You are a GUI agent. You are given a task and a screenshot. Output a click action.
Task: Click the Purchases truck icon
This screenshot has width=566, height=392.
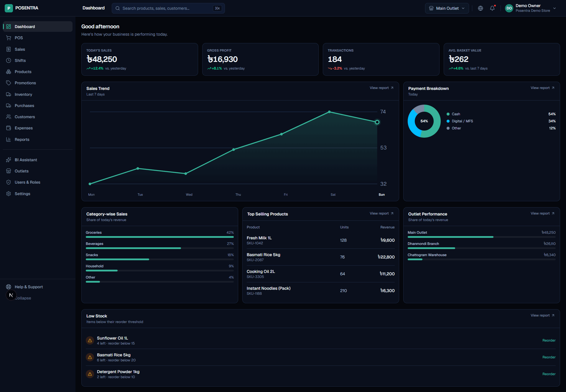[9, 106]
